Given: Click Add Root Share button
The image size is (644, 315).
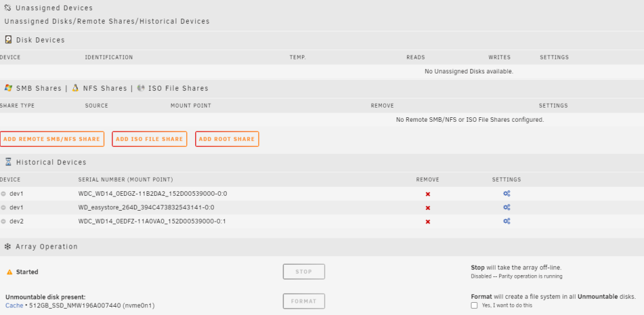Looking at the screenshot, I should [x=227, y=139].
